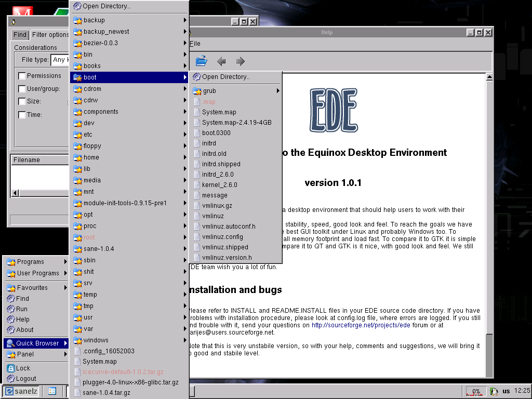The image size is (532, 399).
Task: Expand the Favourites submenu arrow
Action: point(65,288)
